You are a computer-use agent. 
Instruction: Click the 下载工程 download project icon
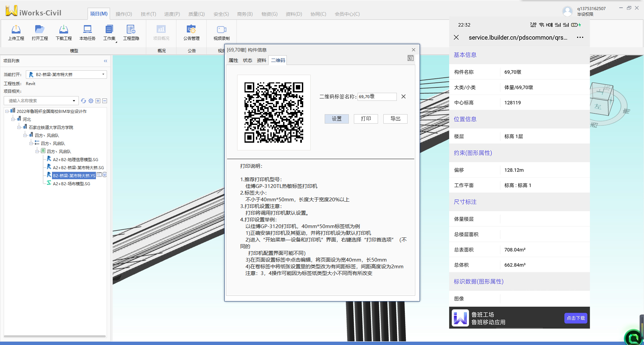pos(64,29)
